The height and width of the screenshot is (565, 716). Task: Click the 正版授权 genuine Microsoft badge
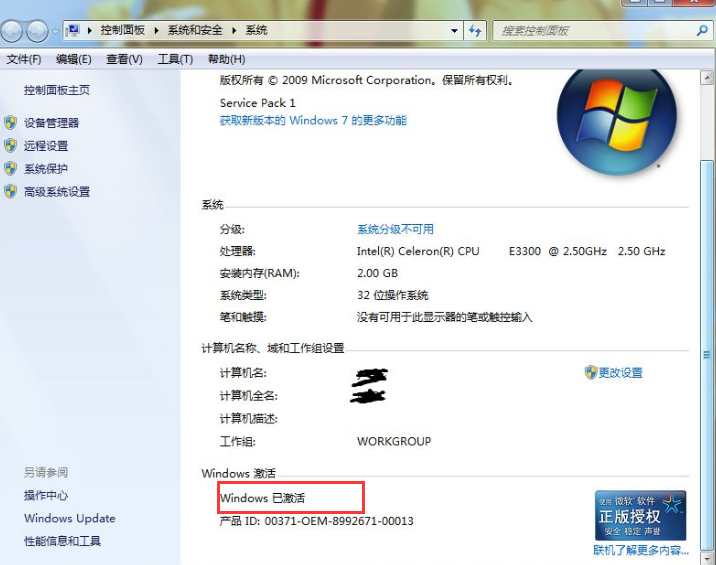(641, 516)
